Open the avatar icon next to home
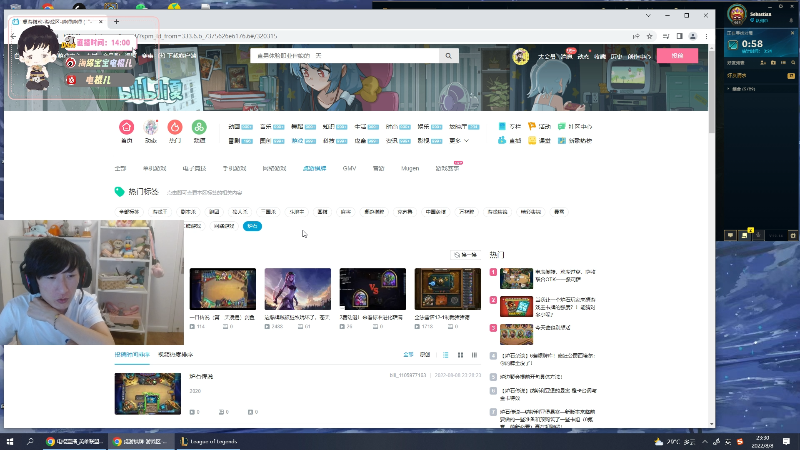800x450 pixels. 151,127
